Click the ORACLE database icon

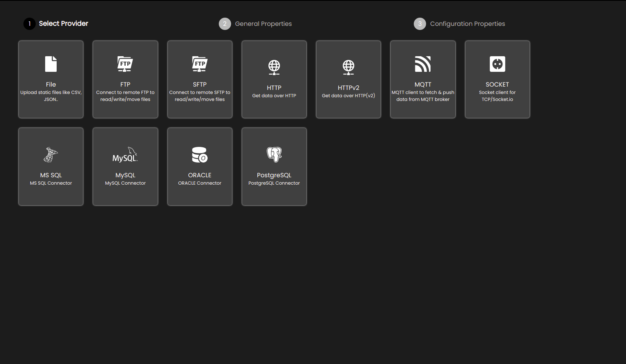click(x=200, y=155)
